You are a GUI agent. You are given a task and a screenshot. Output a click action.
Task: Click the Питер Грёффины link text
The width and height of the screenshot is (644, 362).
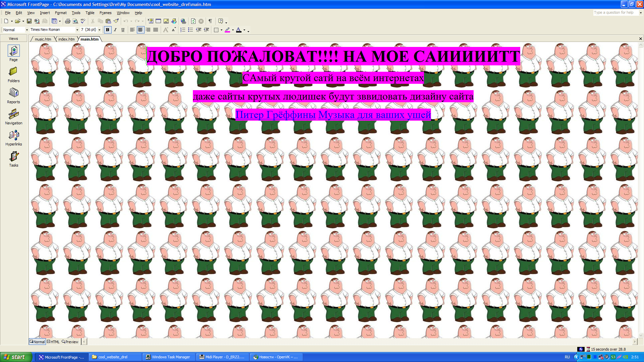point(275,115)
